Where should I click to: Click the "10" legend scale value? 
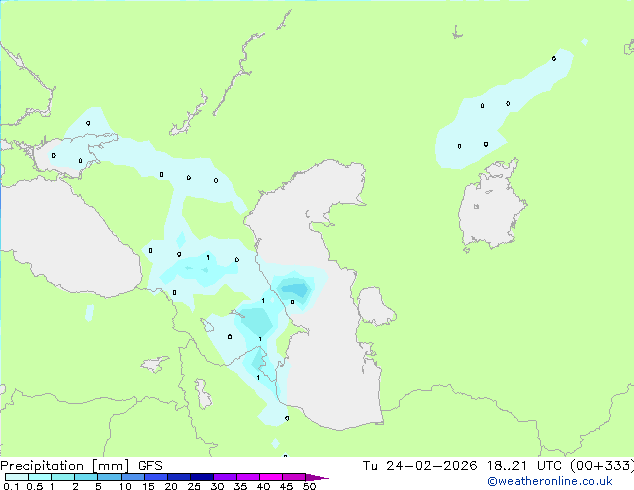[x=125, y=486]
